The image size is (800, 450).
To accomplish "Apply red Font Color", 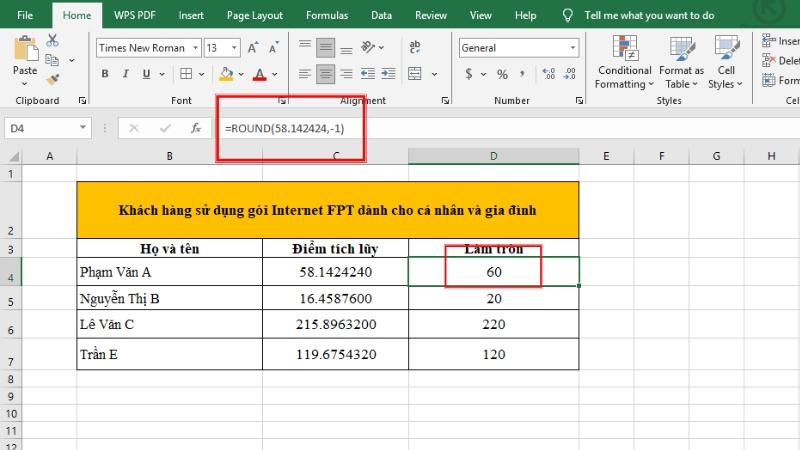I will (x=260, y=74).
